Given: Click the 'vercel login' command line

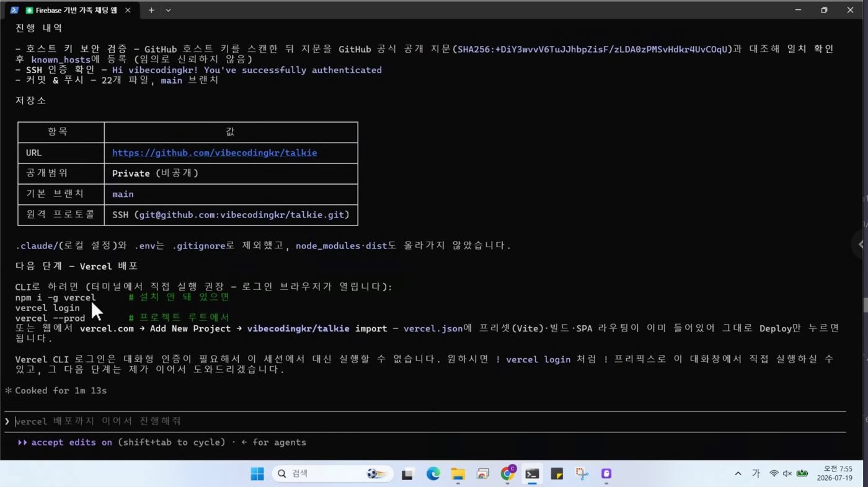Looking at the screenshot, I should [x=47, y=308].
